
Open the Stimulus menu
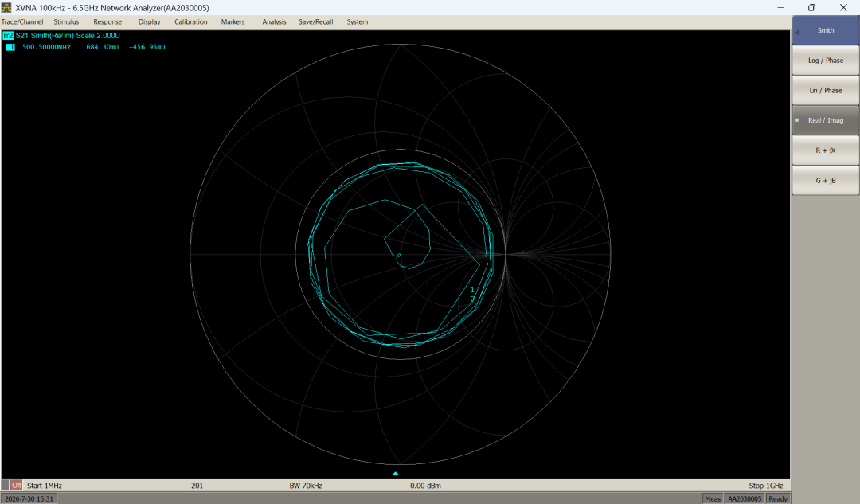tap(66, 22)
